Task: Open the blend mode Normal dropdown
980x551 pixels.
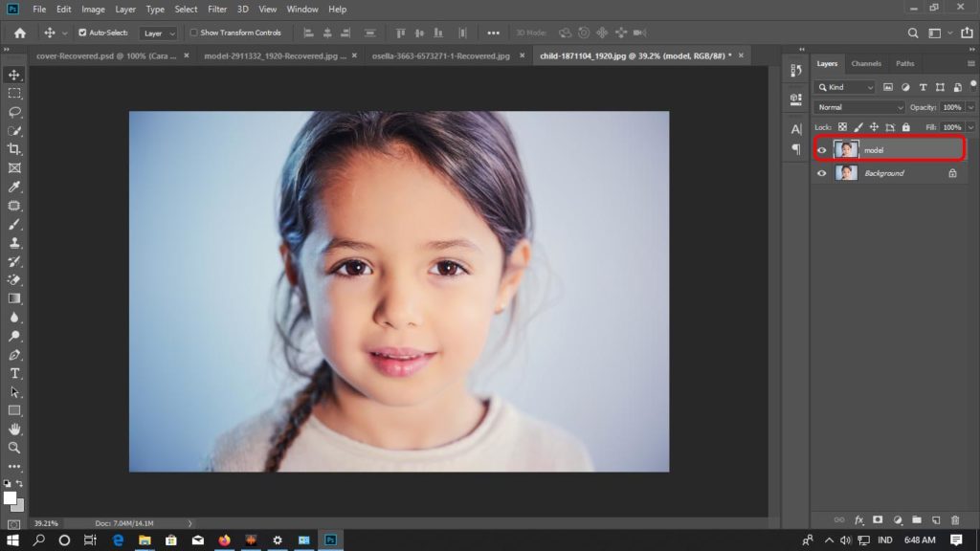Action: tap(859, 107)
